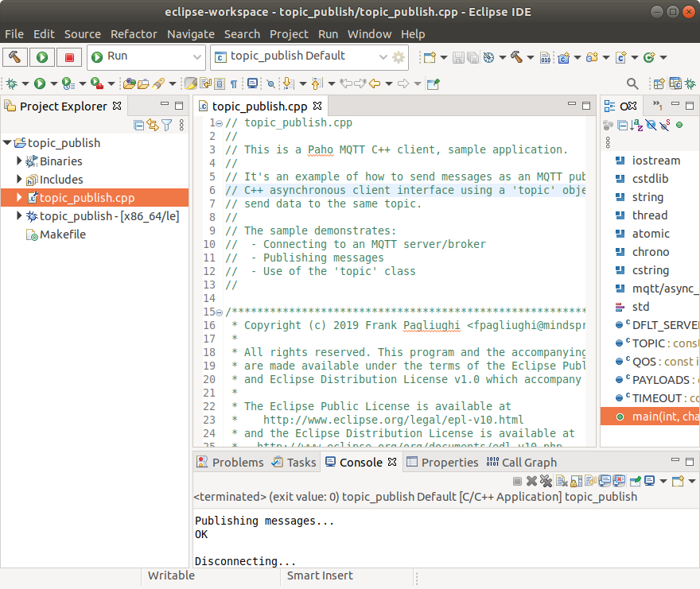Switch to the Call Graph tab

coord(522,463)
